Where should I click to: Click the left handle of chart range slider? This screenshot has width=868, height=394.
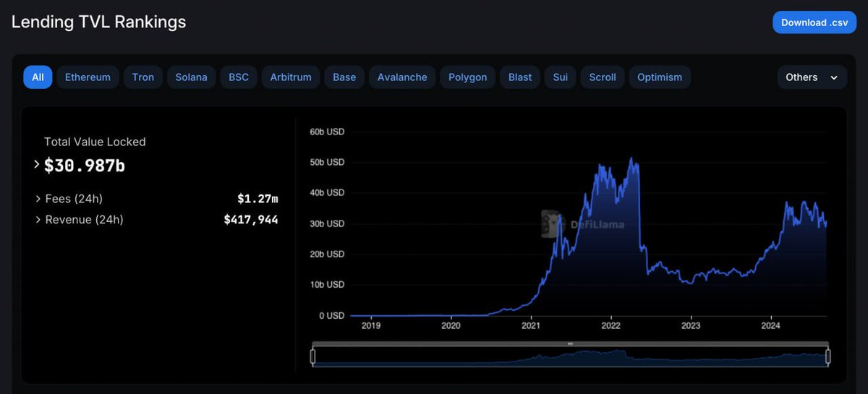coord(312,356)
